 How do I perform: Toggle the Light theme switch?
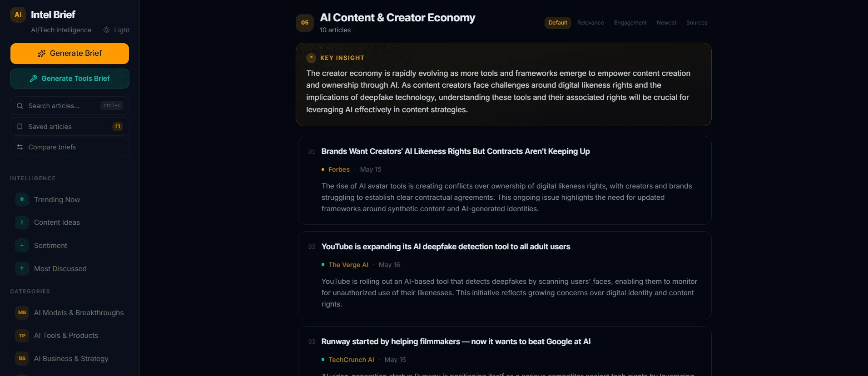116,30
